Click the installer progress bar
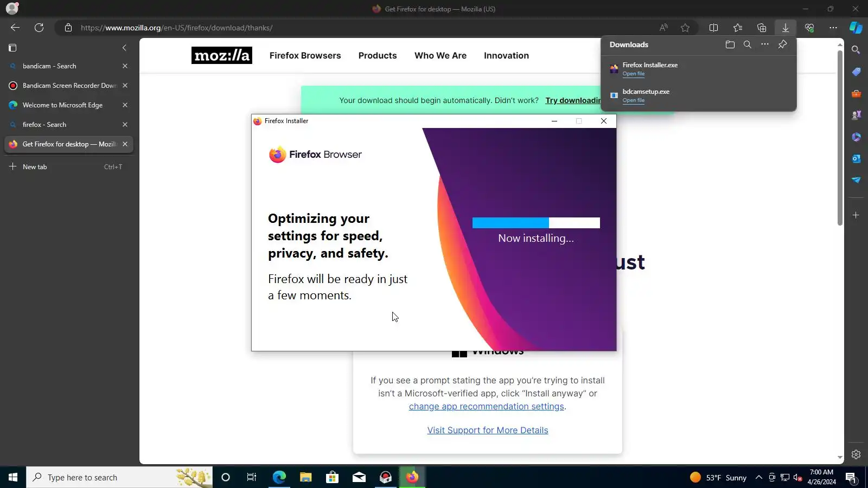This screenshot has height=488, width=868. [536, 223]
